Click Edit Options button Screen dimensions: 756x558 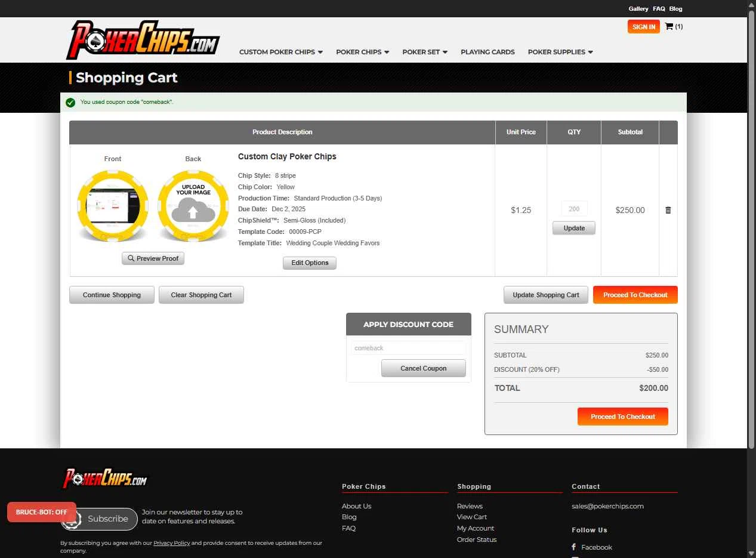point(310,263)
